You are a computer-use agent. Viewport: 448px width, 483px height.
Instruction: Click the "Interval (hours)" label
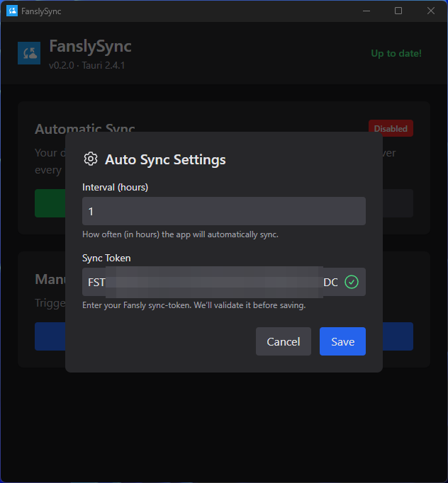[x=115, y=187]
